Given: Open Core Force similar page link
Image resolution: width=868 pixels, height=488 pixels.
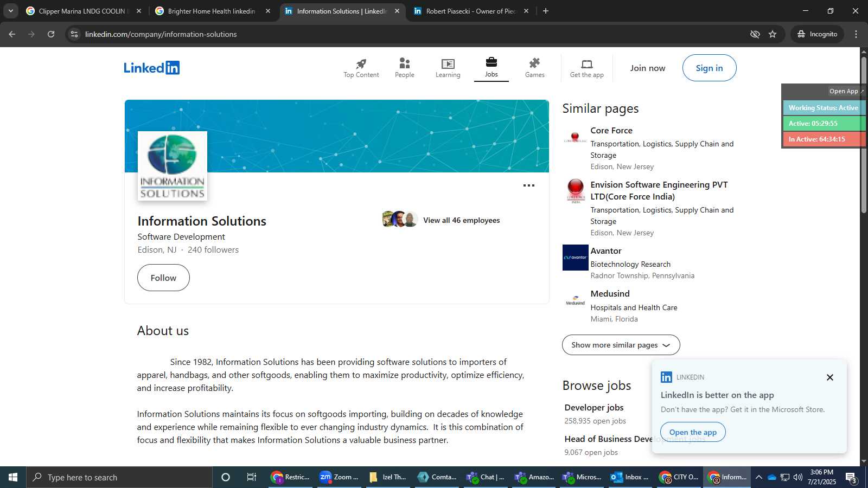Looking at the screenshot, I should [611, 131].
